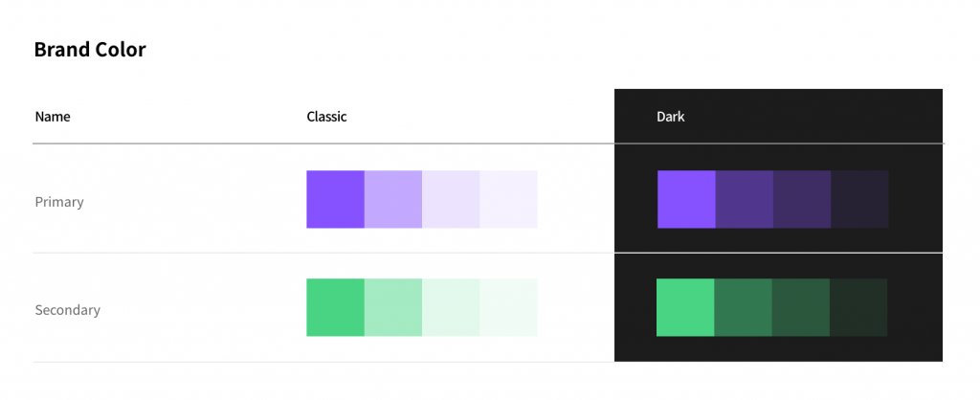Screen dimensions: 980x400
Task: Pick the third pale lavender Classic swatch
Action: click(451, 199)
